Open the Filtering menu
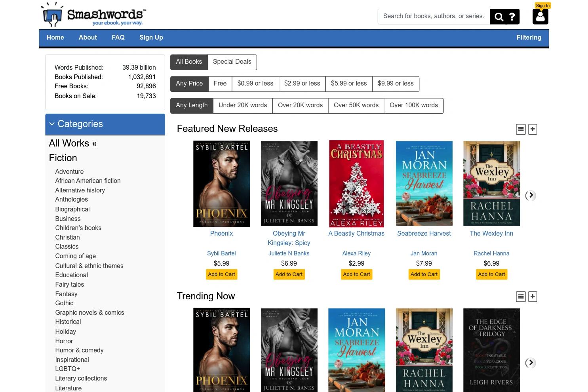The height and width of the screenshot is (392, 588). [x=529, y=38]
